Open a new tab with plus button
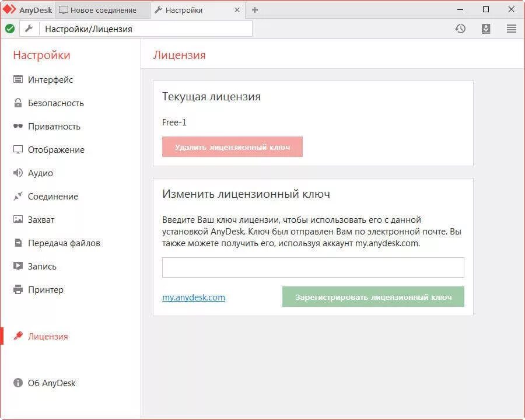The height and width of the screenshot is (420, 525). point(255,10)
